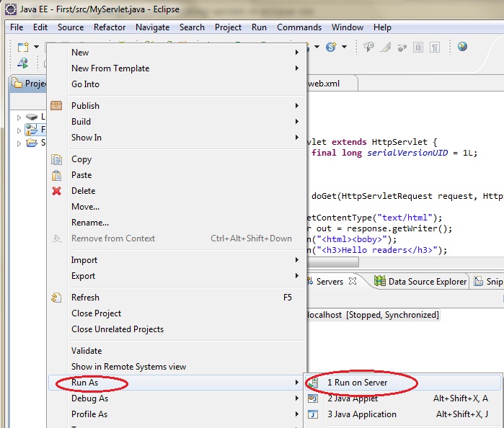Open the New From Template submenu

tap(177, 68)
